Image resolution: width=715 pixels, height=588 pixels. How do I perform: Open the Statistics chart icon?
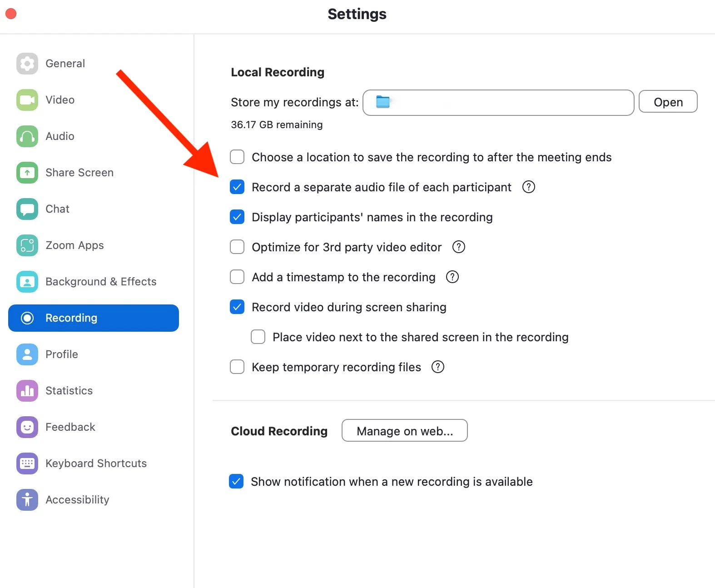point(27,391)
